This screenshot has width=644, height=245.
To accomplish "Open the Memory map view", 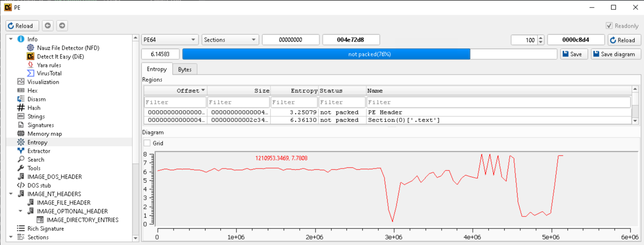I will coord(44,134).
